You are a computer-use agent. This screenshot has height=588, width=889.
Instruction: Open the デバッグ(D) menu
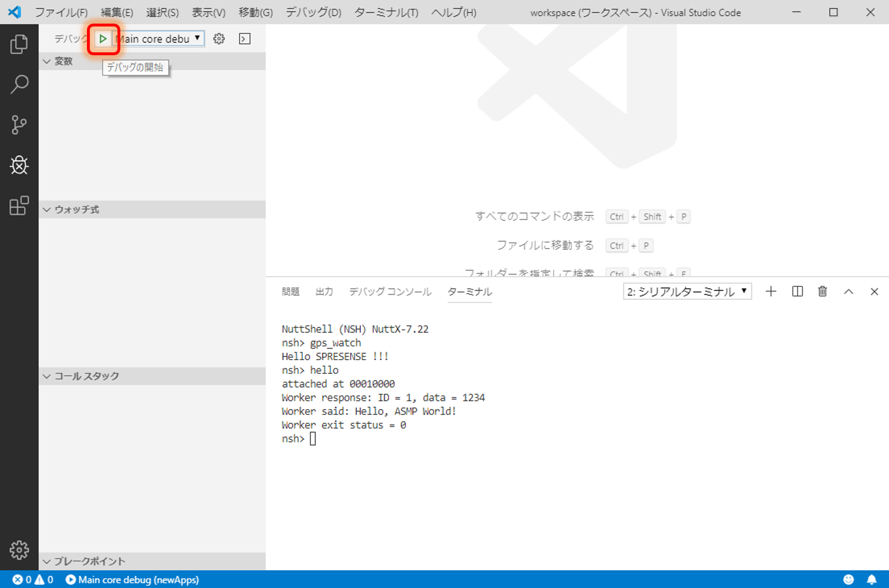click(x=313, y=13)
